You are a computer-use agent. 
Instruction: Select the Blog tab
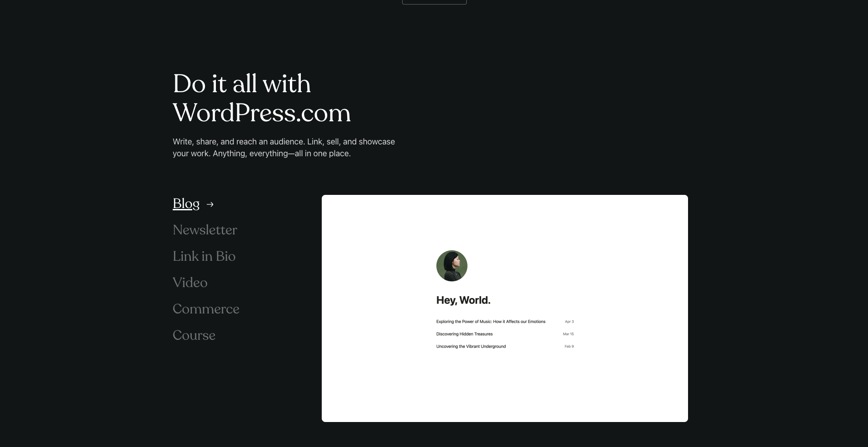click(186, 204)
